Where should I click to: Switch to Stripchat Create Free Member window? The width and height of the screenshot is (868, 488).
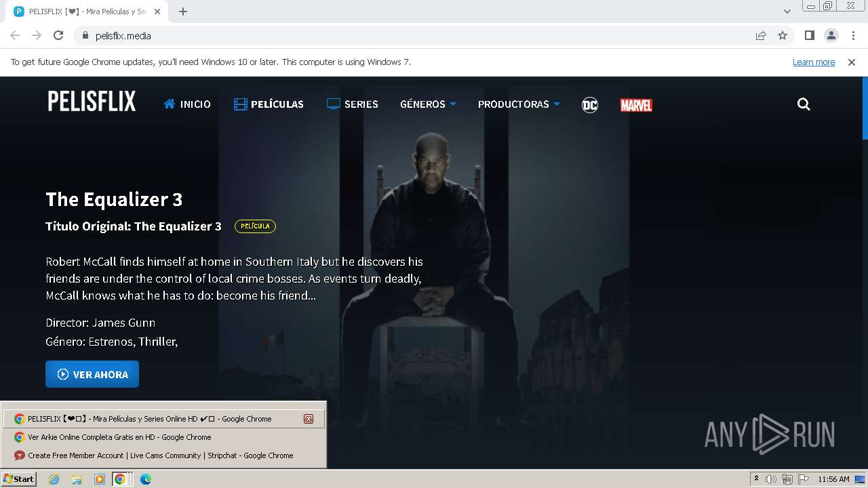(x=163, y=455)
